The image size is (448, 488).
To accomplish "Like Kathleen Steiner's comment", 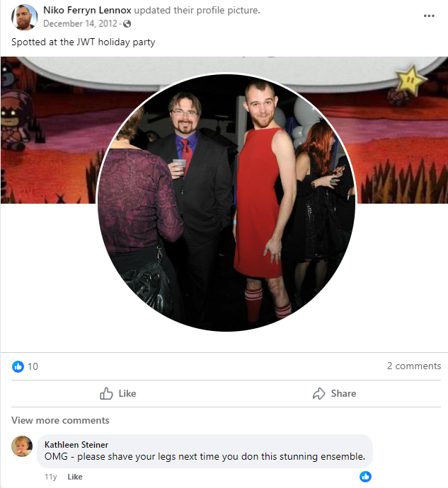I will 75,477.
